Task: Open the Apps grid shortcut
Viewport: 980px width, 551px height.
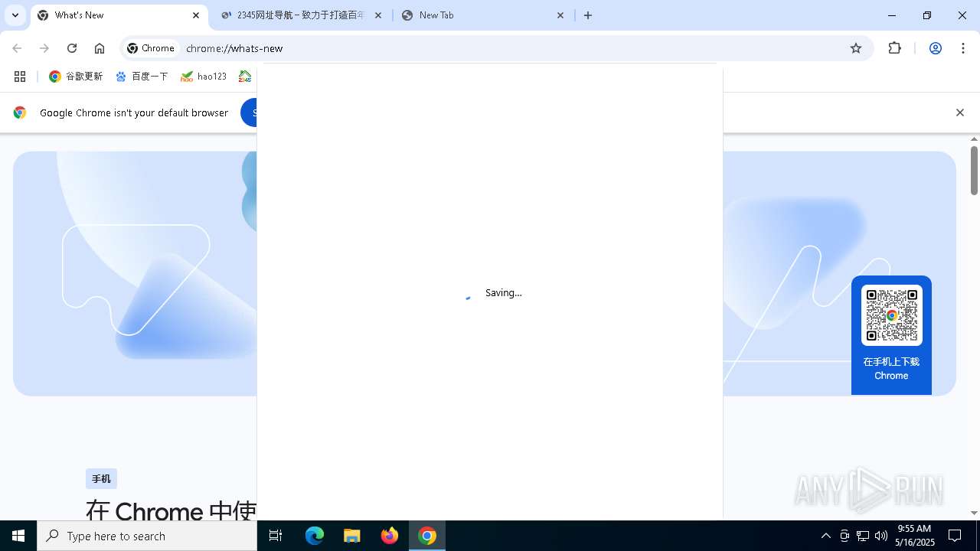Action: pos(20,77)
